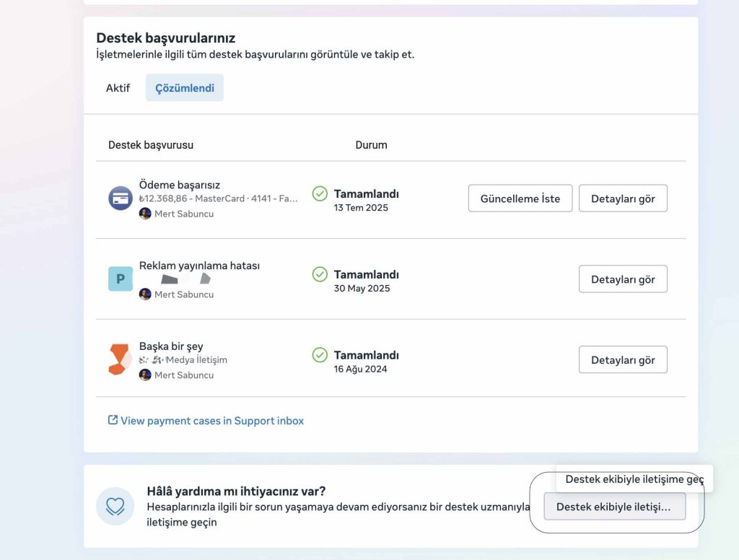Viewport: 739px width, 560px height.
Task: Click the green checkmark dated 13 Tem 2025
Action: (320, 193)
